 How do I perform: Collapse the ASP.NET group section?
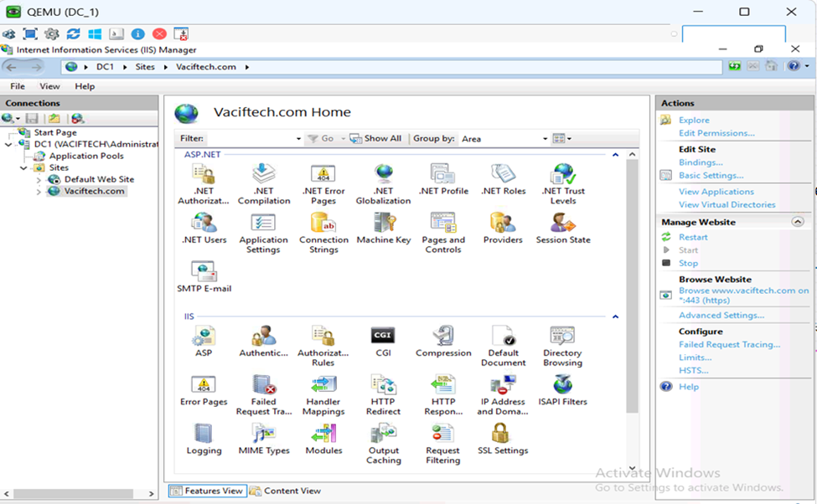pos(615,155)
